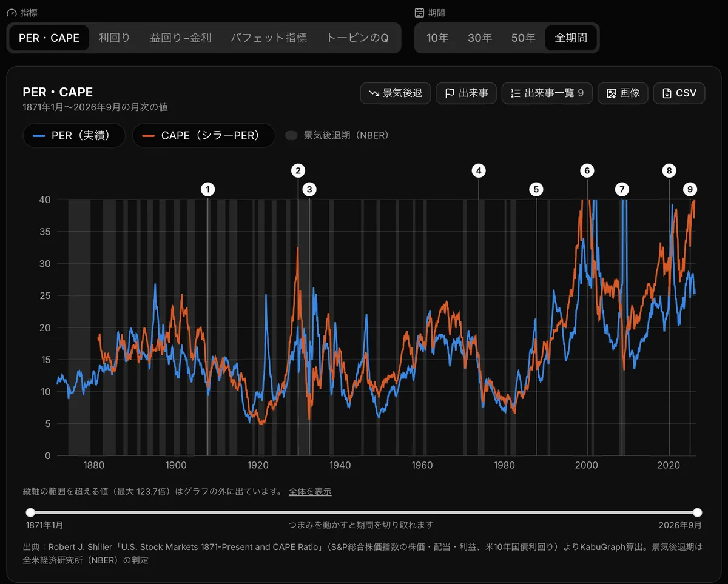This screenshot has width=728, height=584.
Task: Switch to the 利回り tab
Action: click(114, 38)
